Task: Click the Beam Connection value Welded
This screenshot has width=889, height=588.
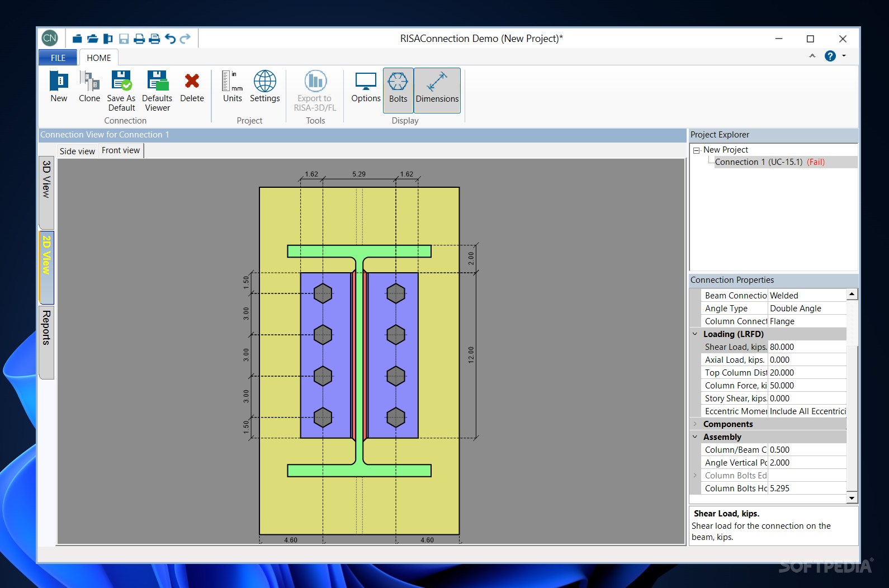Action: (807, 295)
